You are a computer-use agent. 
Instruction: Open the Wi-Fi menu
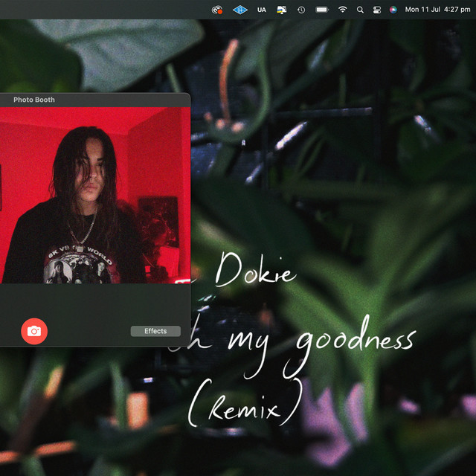342,10
